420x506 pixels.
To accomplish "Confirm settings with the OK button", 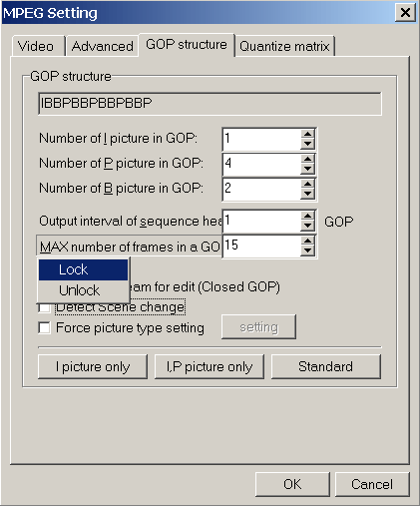I will click(x=292, y=484).
